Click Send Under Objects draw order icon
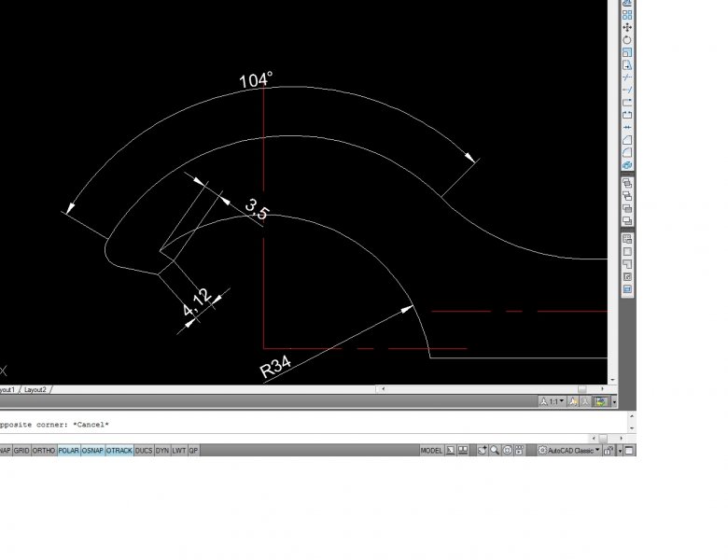 [x=627, y=220]
